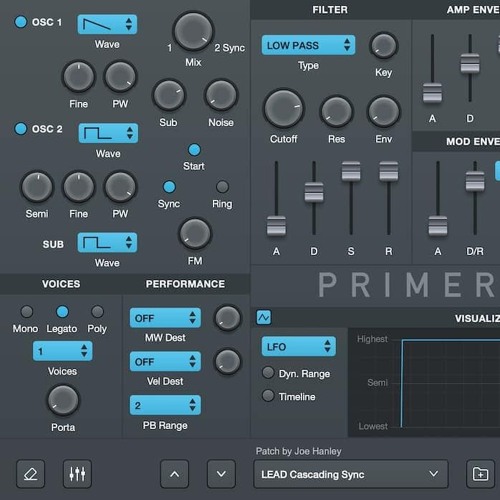The image size is (500, 500).
Task: Click the visualizer graph display
Action: (424, 382)
